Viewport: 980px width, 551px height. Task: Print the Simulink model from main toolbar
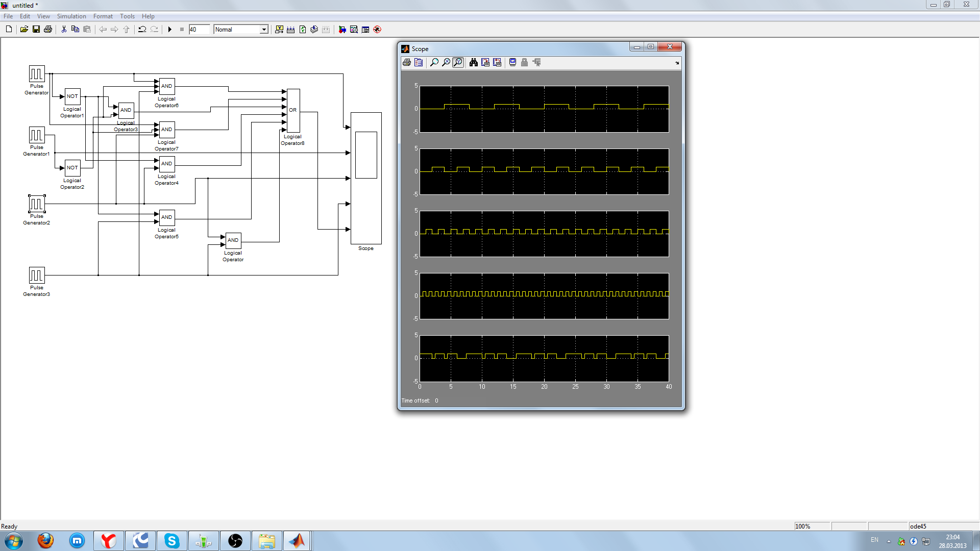click(48, 30)
